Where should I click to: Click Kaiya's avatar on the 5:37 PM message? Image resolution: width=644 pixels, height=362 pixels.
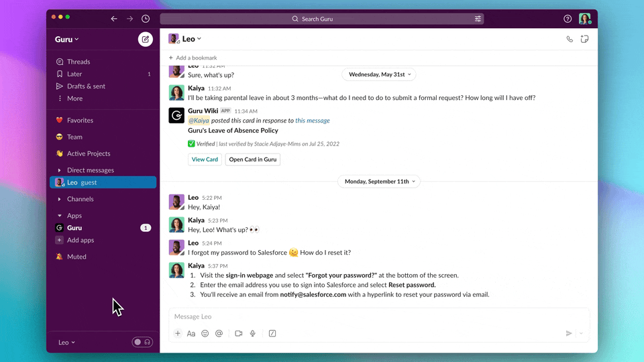(176, 270)
